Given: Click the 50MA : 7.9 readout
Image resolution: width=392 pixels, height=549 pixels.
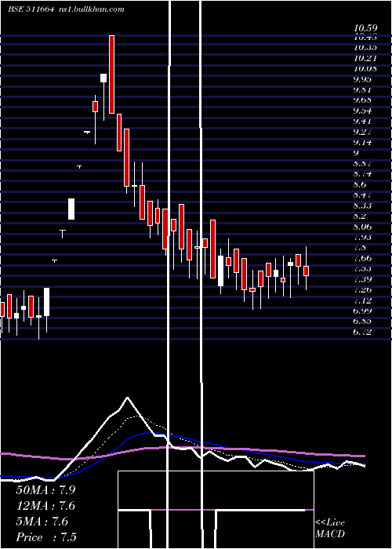Looking at the screenshot, I should pos(45,490).
